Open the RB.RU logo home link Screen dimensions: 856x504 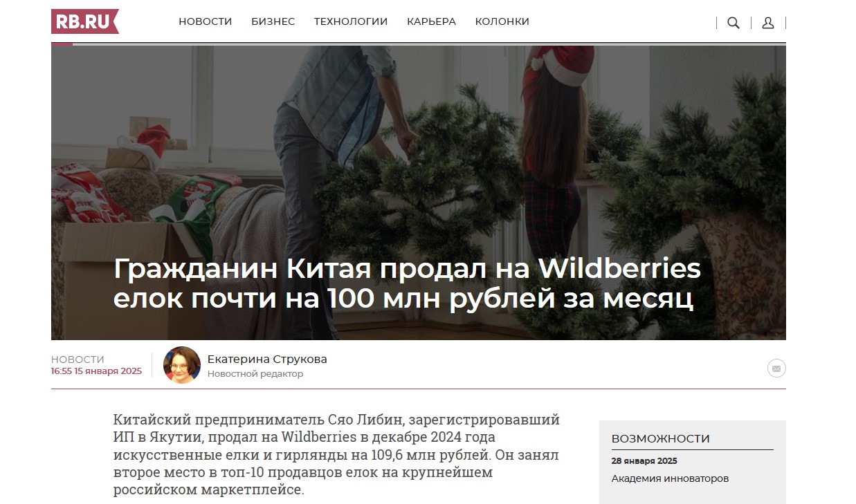[84, 21]
